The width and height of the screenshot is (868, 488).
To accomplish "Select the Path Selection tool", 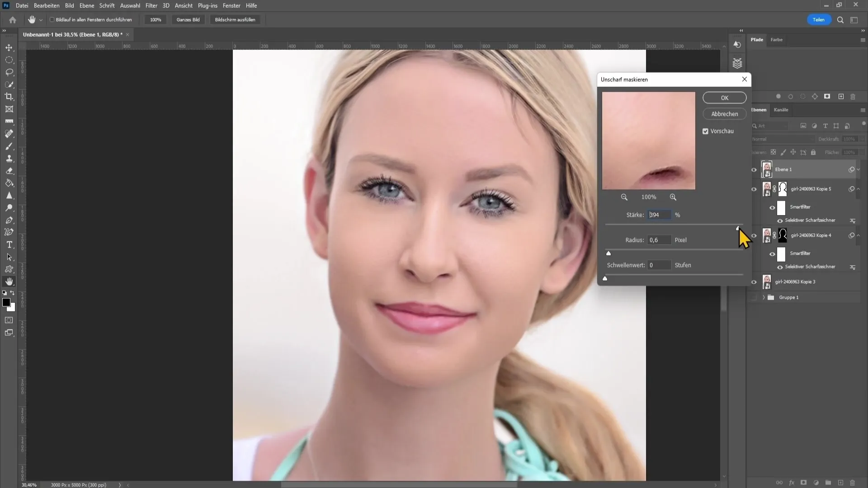I will click(x=9, y=257).
